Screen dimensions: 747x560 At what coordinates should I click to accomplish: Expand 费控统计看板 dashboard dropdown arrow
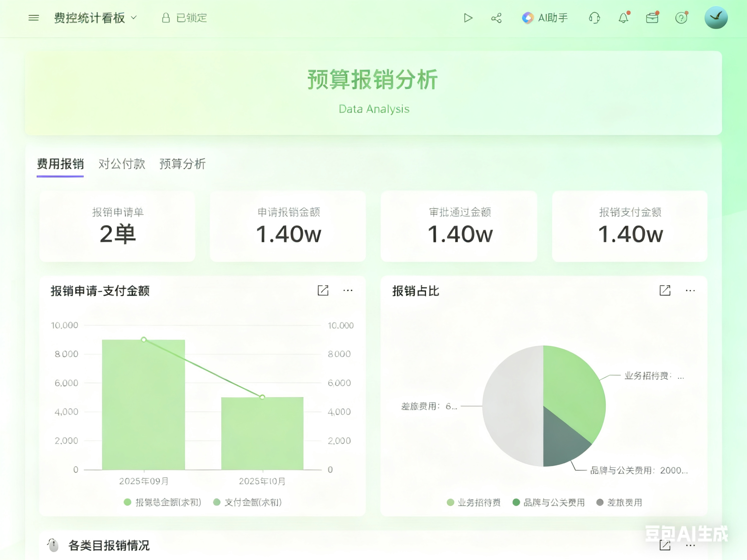[134, 18]
